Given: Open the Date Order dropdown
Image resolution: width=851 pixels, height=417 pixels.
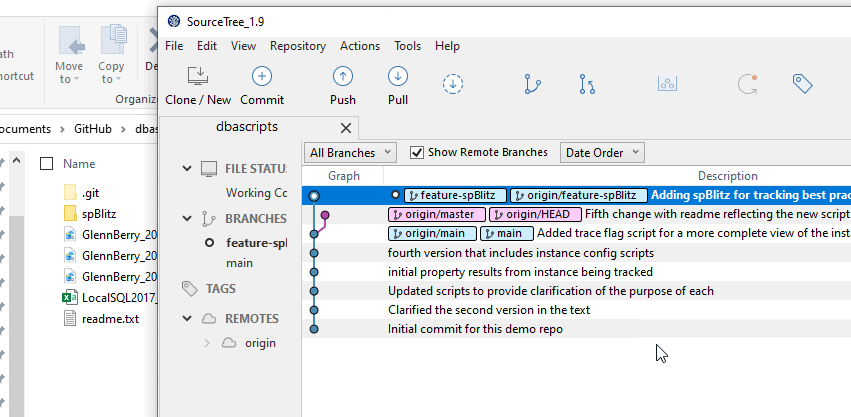Looking at the screenshot, I should pyautogui.click(x=602, y=153).
